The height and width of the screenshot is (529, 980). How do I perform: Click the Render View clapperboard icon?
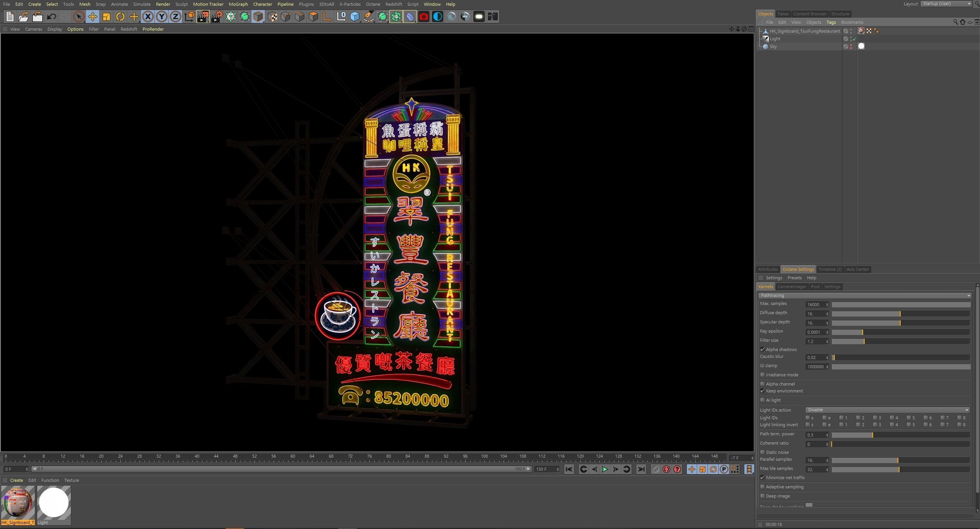(203, 16)
